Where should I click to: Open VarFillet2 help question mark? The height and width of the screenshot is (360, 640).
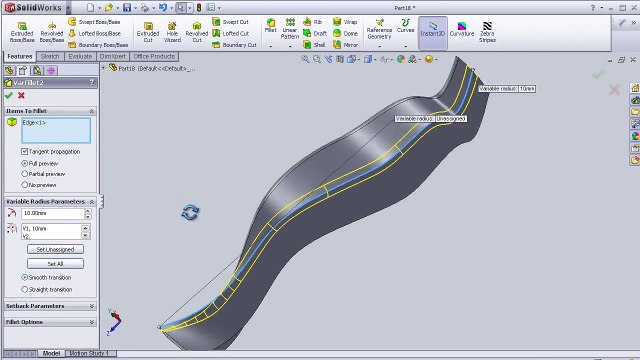[x=91, y=82]
